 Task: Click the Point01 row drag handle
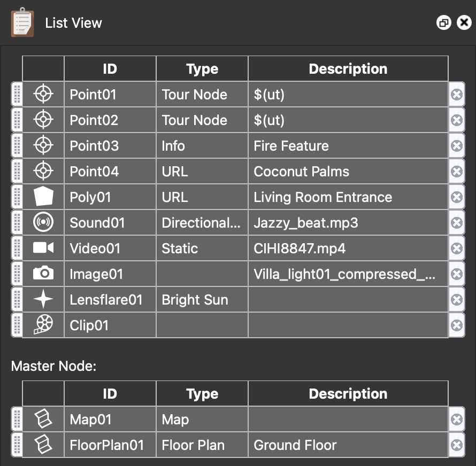pos(17,94)
